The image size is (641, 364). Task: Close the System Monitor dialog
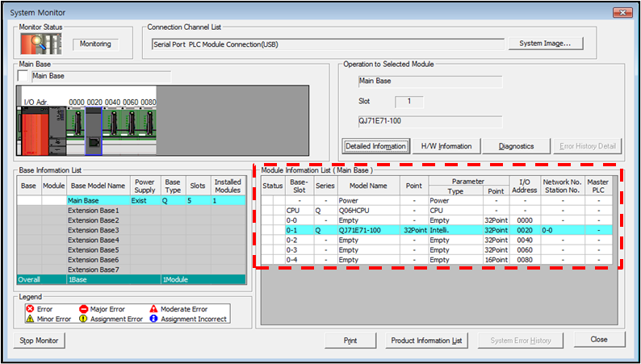tap(599, 340)
